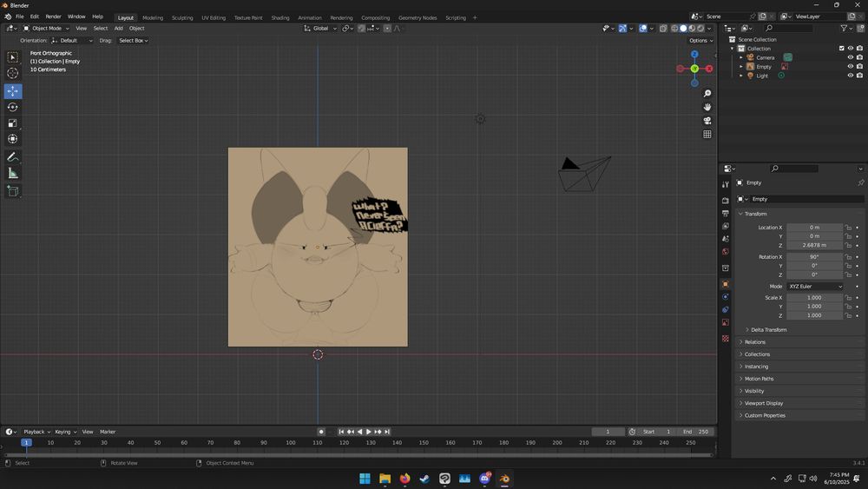Image resolution: width=868 pixels, height=489 pixels.
Task: Open the Tool properties tab
Action: coord(725,184)
